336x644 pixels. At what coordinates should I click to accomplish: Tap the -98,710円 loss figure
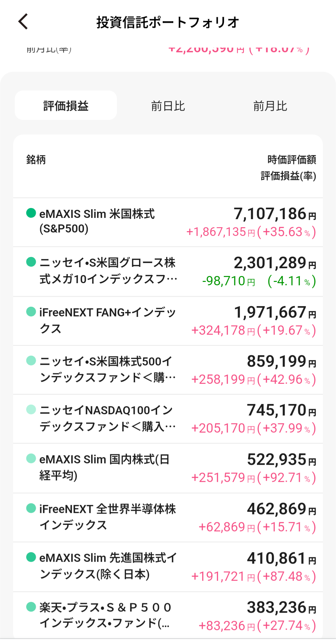click(x=228, y=281)
